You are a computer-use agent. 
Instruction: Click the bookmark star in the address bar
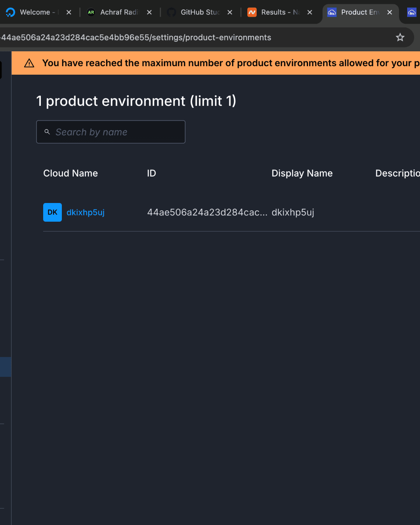400,37
